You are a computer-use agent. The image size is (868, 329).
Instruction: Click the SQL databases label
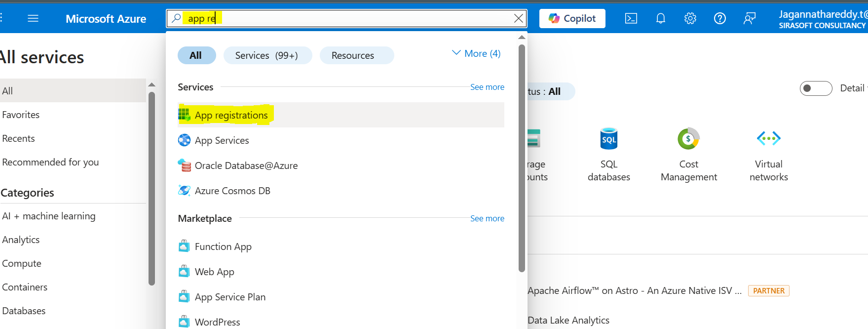click(x=609, y=170)
